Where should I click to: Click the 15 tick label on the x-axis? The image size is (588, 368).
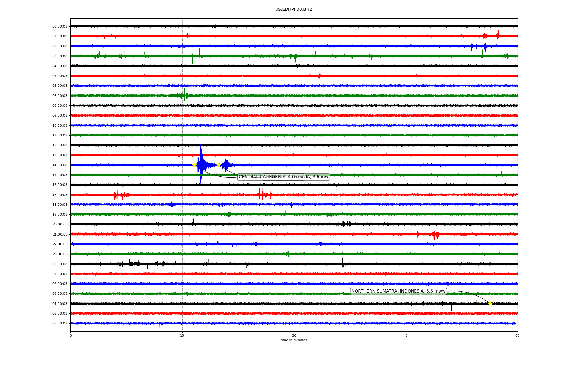point(182,335)
